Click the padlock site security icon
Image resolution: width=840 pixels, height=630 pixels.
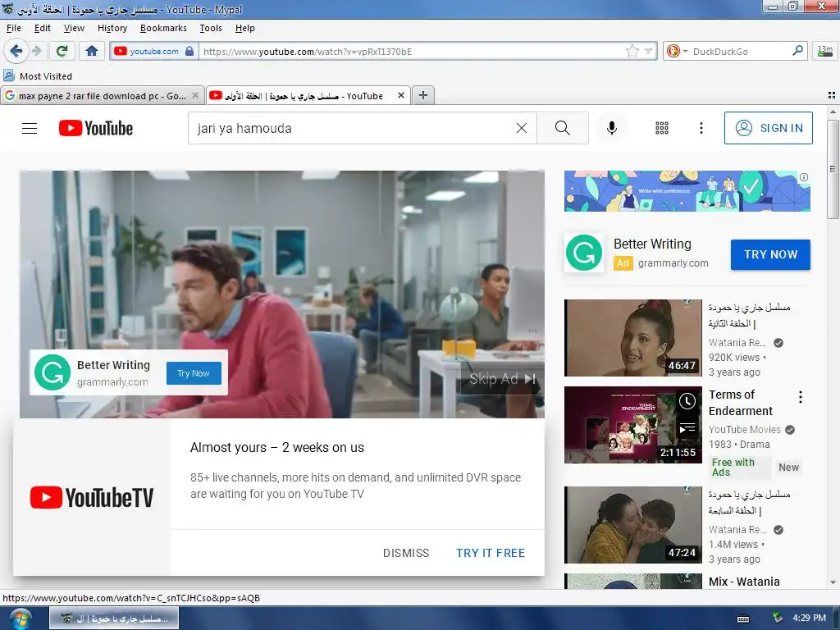[x=189, y=51]
